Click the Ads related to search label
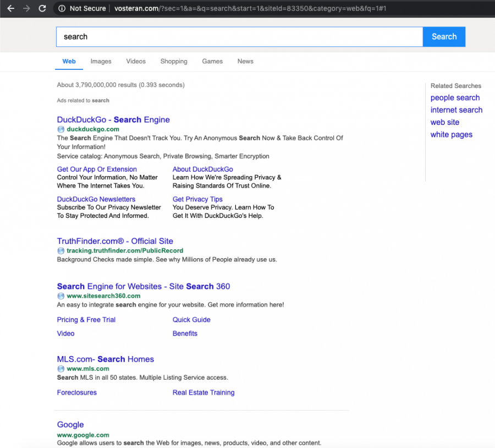Viewport: 495px width, 448px height. pyautogui.click(x=83, y=101)
